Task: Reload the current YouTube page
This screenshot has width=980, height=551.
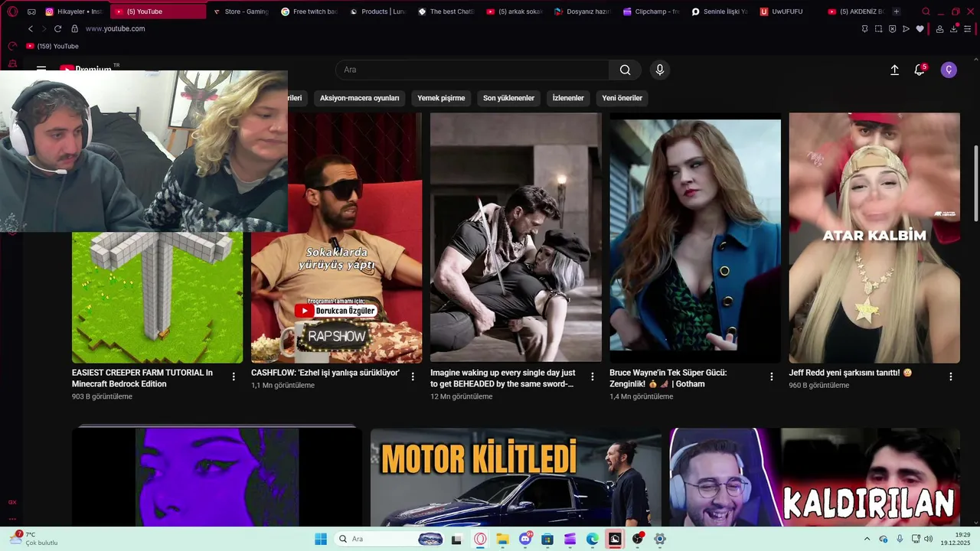Action: [x=57, y=28]
